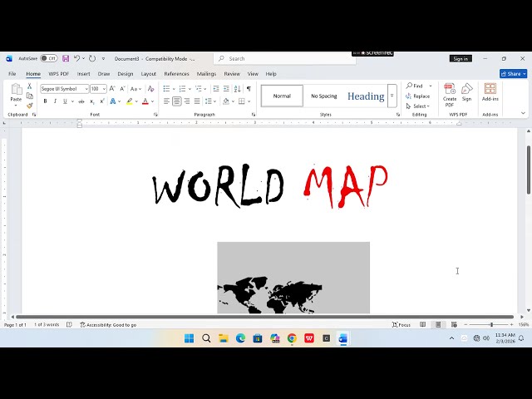
Task: Apply yellow text highlight color
Action: pos(130,101)
